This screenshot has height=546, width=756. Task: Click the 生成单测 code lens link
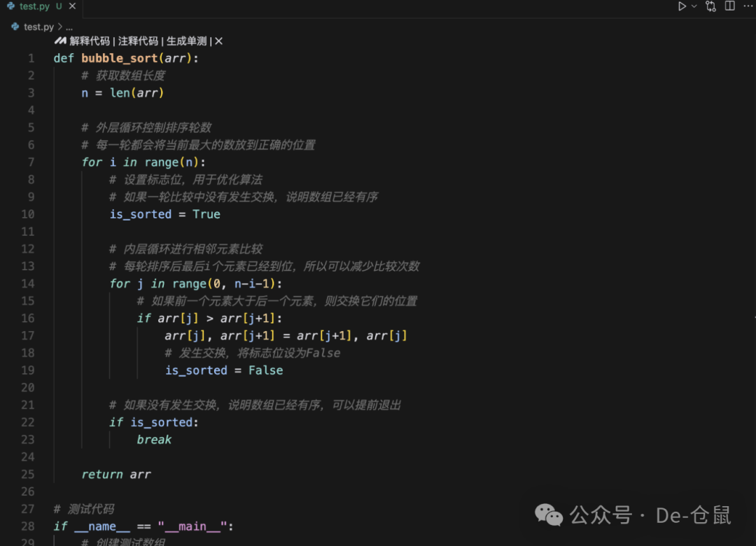[187, 41]
